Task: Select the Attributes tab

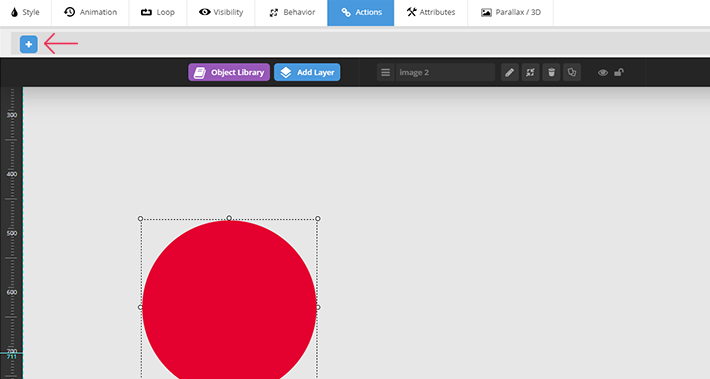Action: pyautogui.click(x=431, y=12)
